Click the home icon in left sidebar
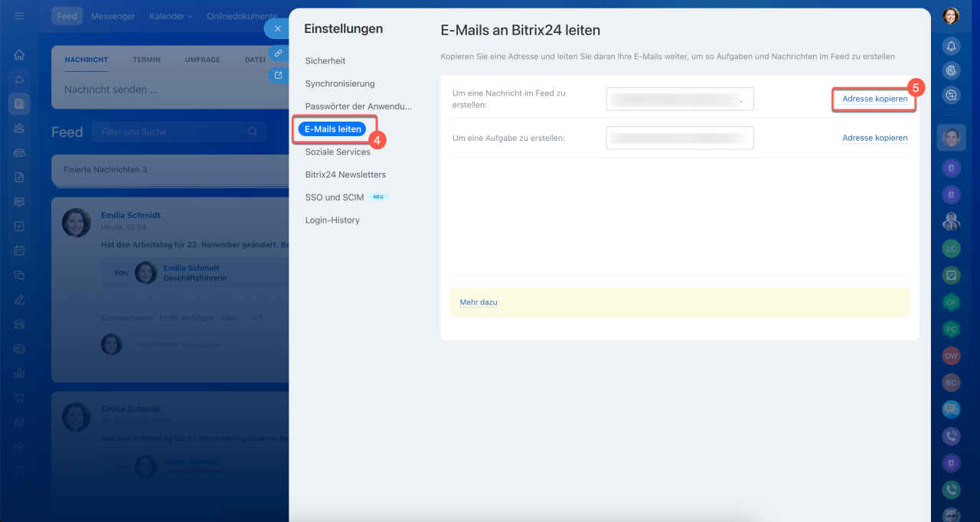The width and height of the screenshot is (980, 522). point(19,55)
